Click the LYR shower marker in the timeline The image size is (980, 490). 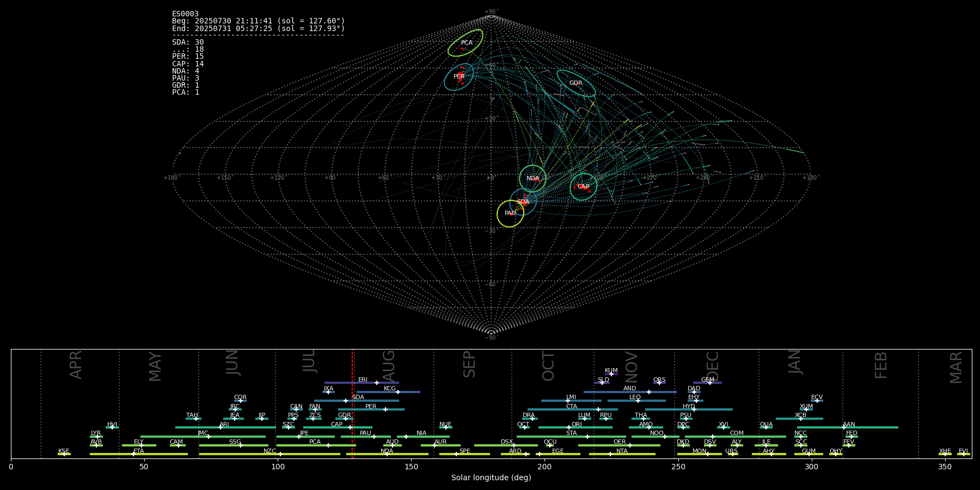pyautogui.click(x=97, y=436)
